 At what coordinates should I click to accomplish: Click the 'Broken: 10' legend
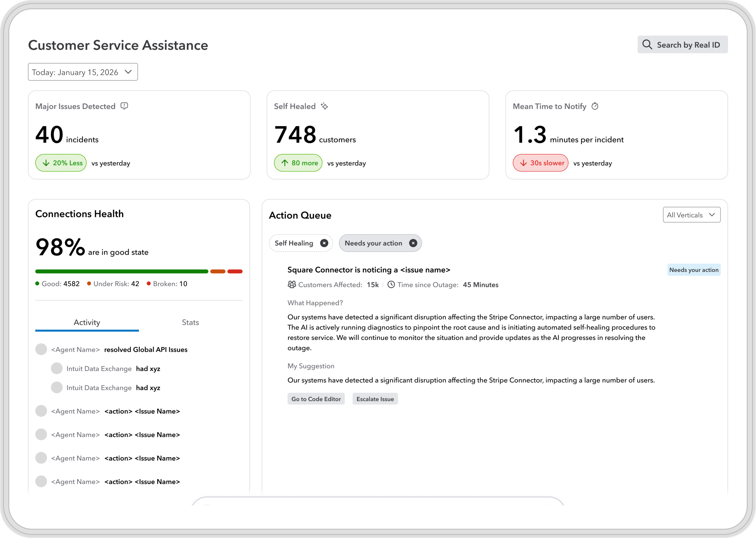point(167,283)
